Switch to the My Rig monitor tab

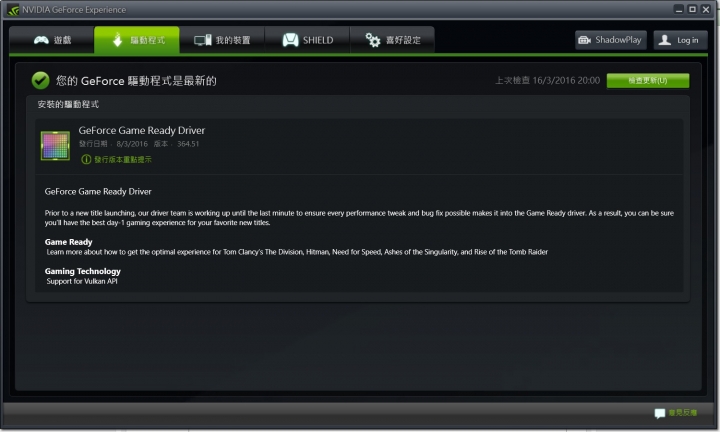tap(222, 40)
